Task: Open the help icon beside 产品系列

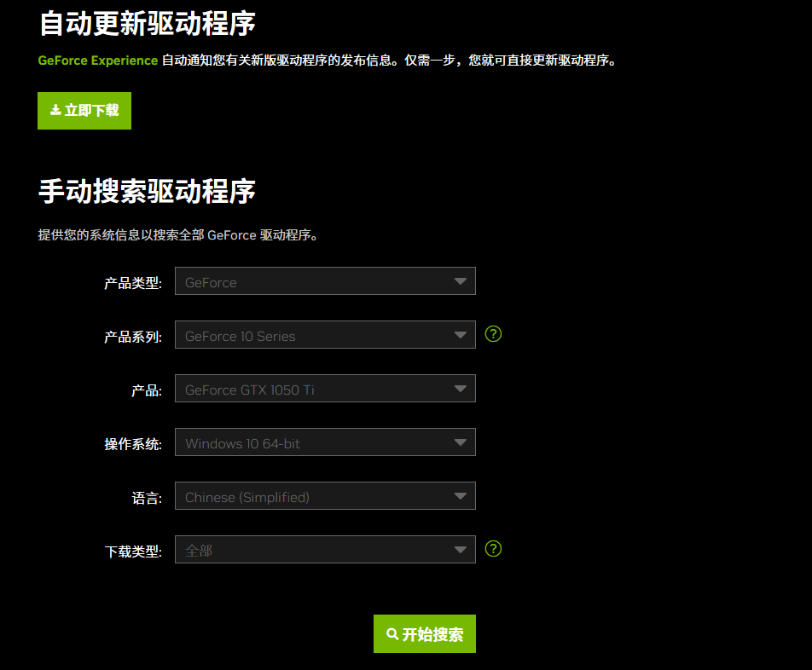Action: point(493,334)
